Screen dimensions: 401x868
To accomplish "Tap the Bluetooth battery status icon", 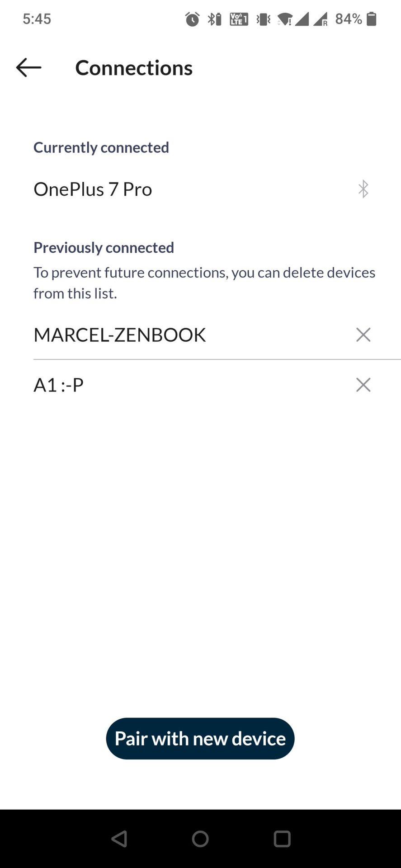I will (x=214, y=19).
